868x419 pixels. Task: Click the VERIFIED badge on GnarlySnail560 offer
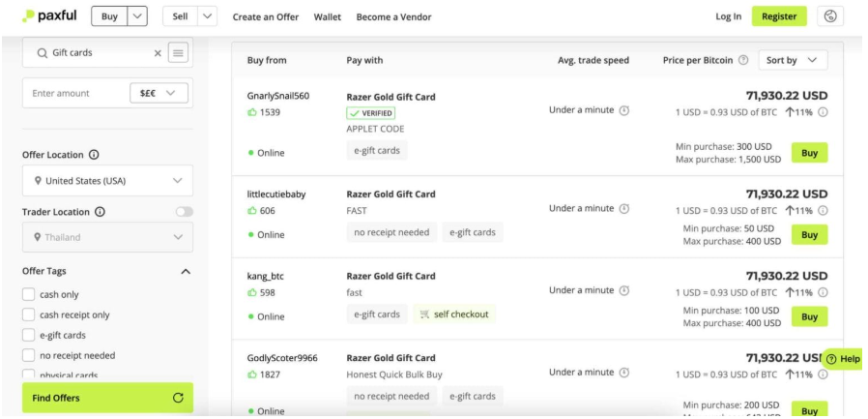pos(370,113)
